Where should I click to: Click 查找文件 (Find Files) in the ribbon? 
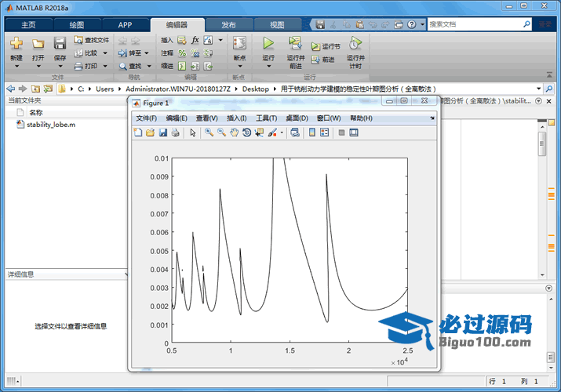pos(91,40)
